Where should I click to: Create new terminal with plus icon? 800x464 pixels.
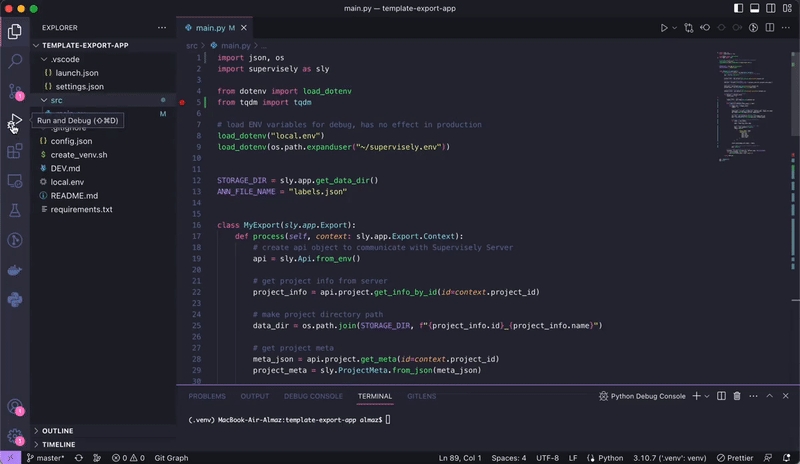point(696,396)
